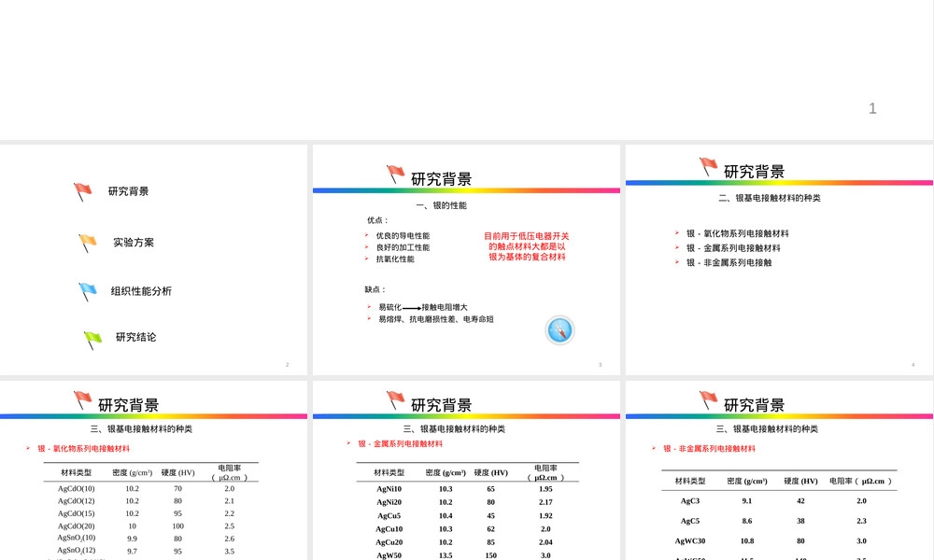Click the AgCdO(20) table cell
Screen dimensions: 934x560
77,526
